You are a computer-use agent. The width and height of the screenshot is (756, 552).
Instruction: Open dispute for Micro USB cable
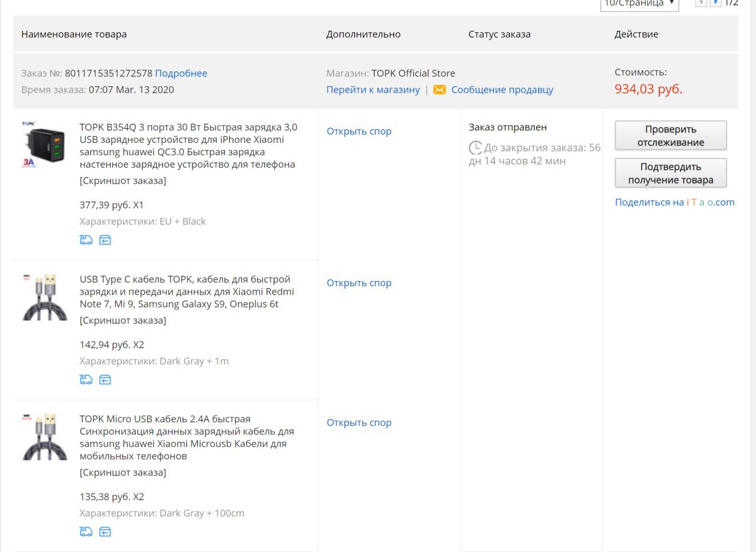359,423
